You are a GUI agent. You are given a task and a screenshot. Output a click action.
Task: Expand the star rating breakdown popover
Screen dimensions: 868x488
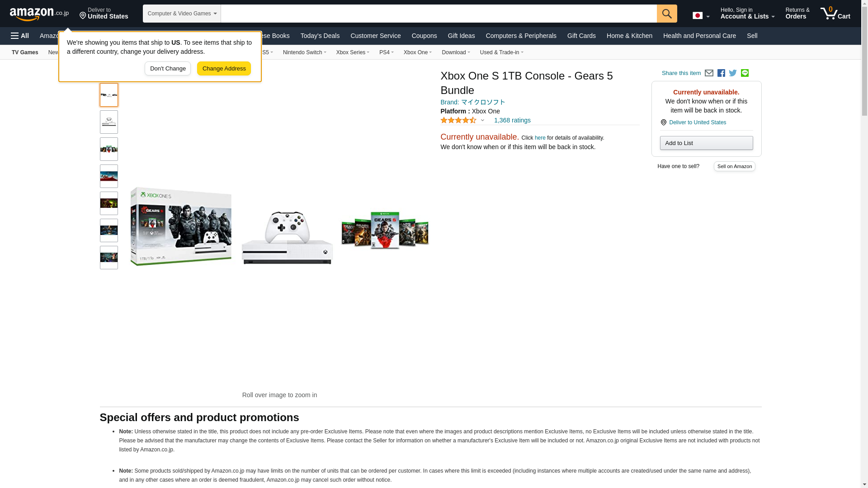click(x=462, y=120)
